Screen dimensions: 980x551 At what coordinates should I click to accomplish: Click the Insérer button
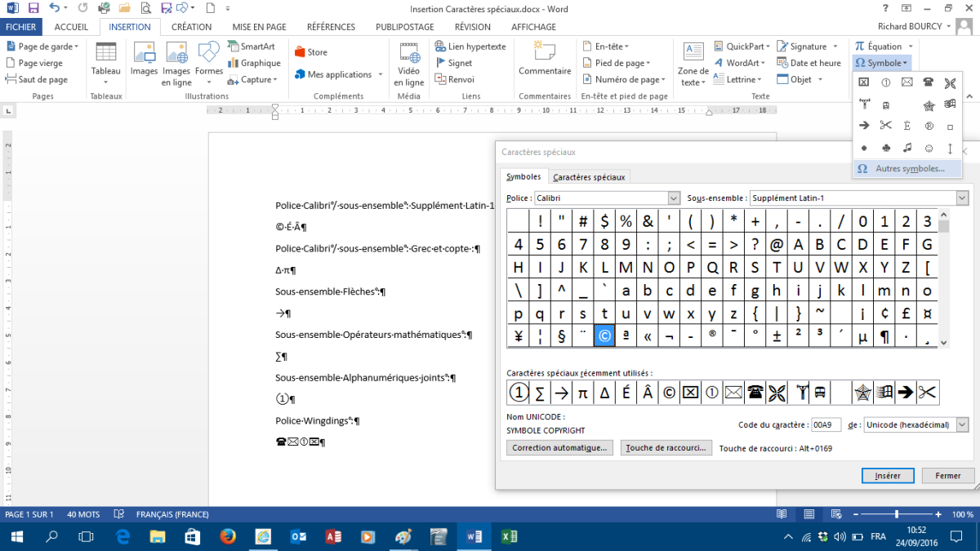888,475
